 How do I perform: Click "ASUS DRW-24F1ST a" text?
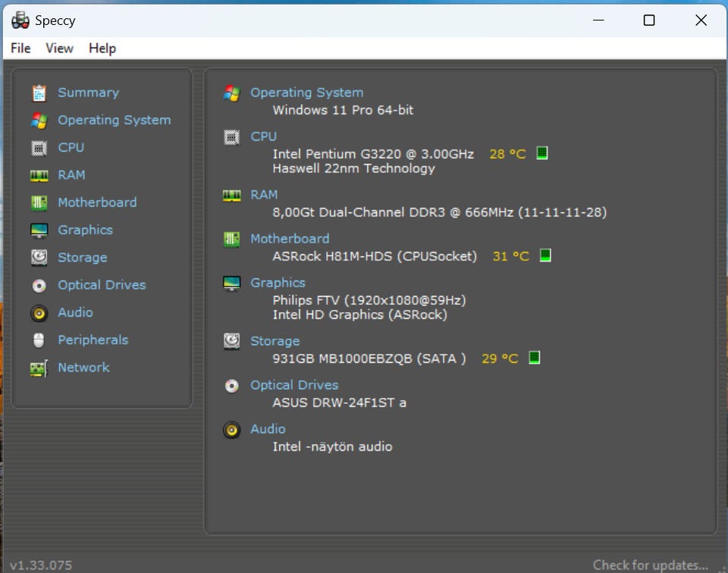(x=340, y=402)
